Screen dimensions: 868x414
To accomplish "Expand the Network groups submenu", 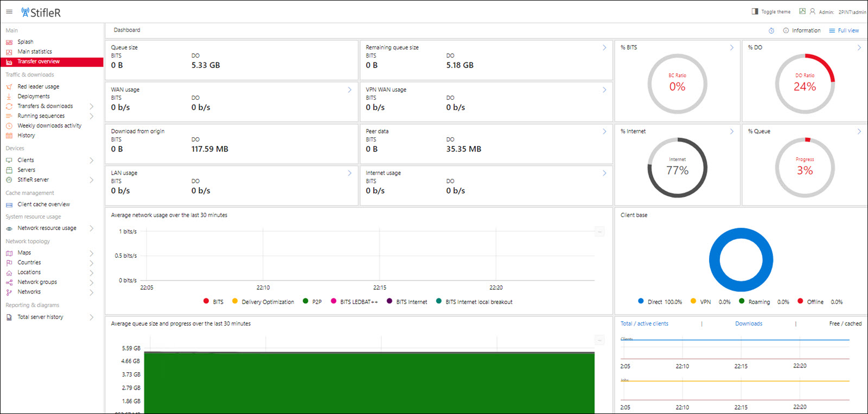I will [91, 282].
